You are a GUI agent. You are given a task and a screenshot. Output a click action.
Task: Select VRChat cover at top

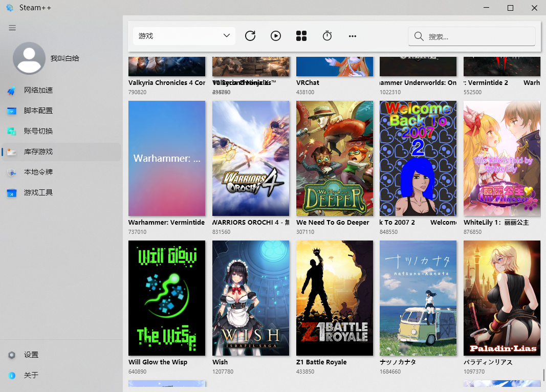pyautogui.click(x=335, y=67)
